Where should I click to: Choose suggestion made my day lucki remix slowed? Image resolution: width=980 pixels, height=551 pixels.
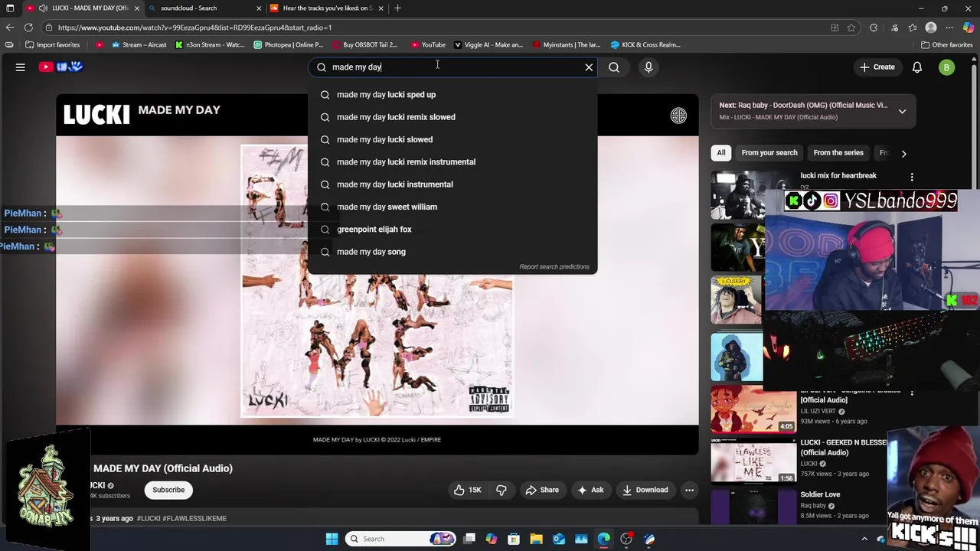click(452, 117)
